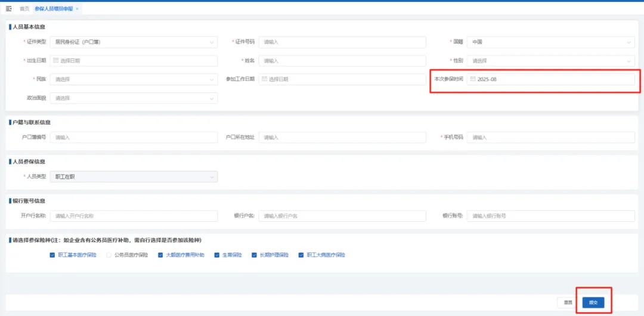The width and height of the screenshot is (644, 316).
Task: Click the 重置 button
Action: 568,303
